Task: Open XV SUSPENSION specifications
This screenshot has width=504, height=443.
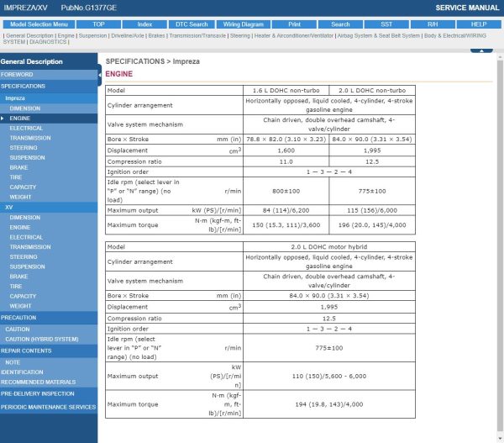Action: [x=49, y=266]
